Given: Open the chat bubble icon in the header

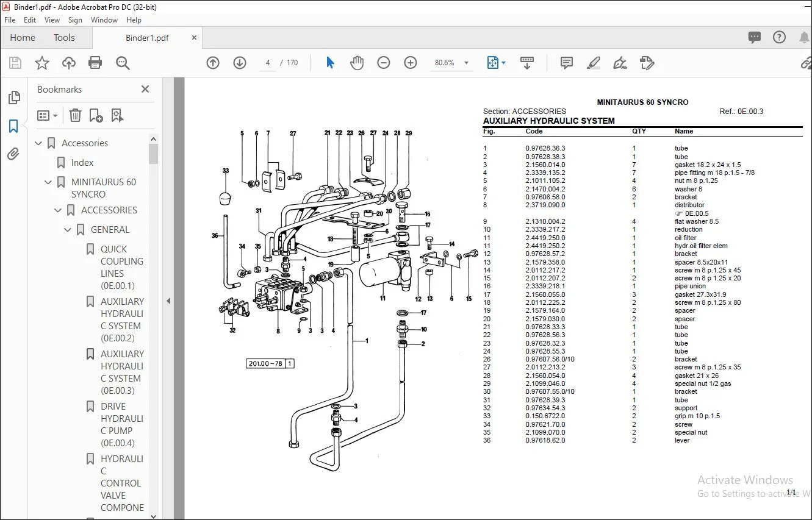Looking at the screenshot, I should 755,38.
